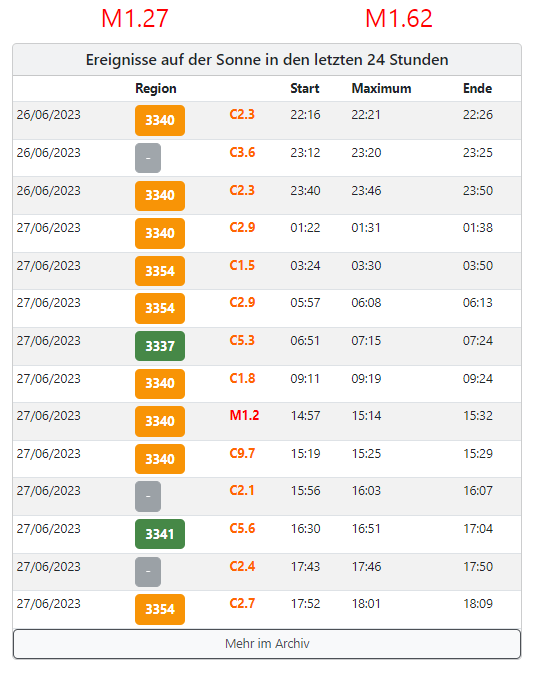This screenshot has width=533, height=673.
Task: Open the Mehr im Archiv button
Action: point(266,644)
